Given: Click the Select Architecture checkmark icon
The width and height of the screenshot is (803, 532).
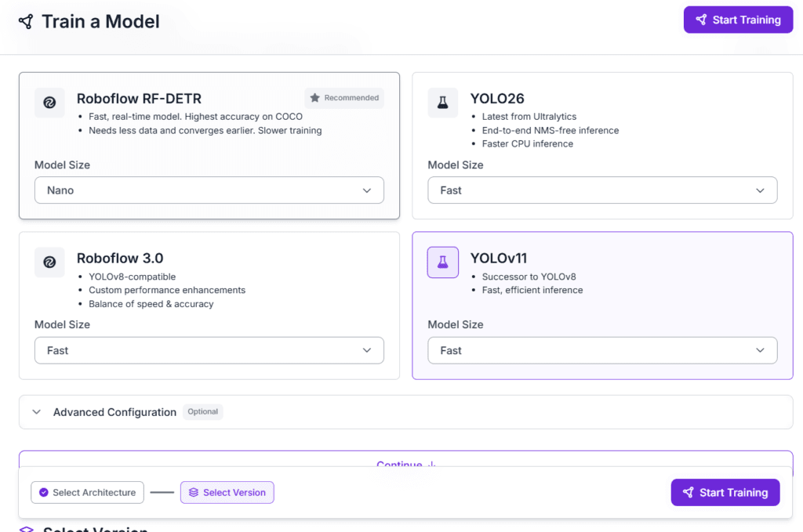Looking at the screenshot, I should tap(44, 493).
